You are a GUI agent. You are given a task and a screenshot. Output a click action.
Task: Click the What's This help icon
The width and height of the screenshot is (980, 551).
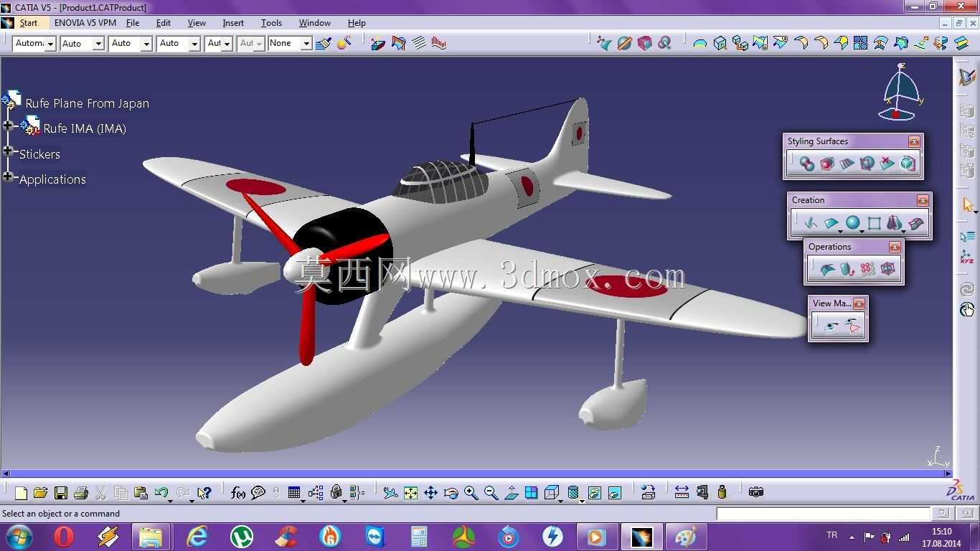tap(204, 493)
